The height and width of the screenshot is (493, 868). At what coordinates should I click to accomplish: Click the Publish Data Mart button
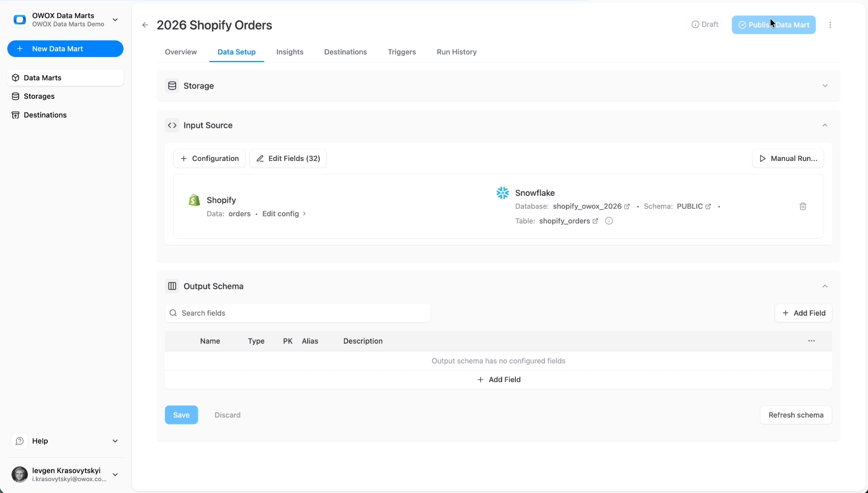774,25
